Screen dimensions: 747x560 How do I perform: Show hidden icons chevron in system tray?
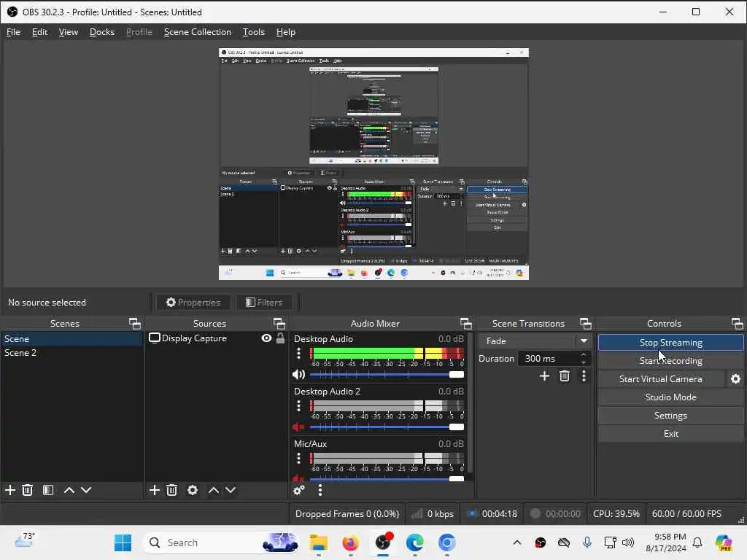click(517, 542)
